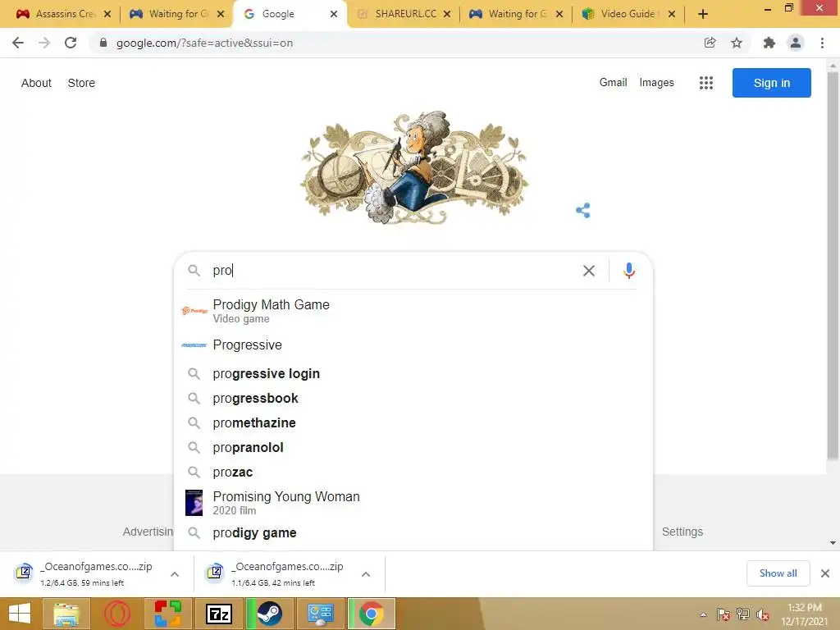Share the Google Doodle via share icon
840x630 pixels.
pyautogui.click(x=583, y=211)
